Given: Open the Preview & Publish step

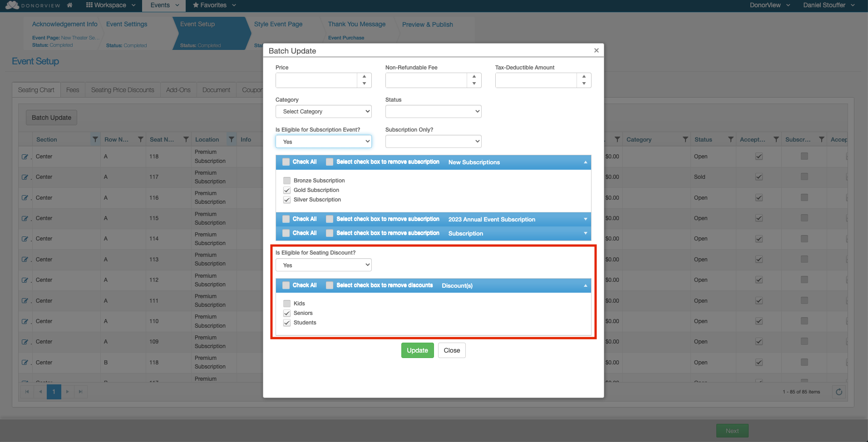Looking at the screenshot, I should (428, 25).
